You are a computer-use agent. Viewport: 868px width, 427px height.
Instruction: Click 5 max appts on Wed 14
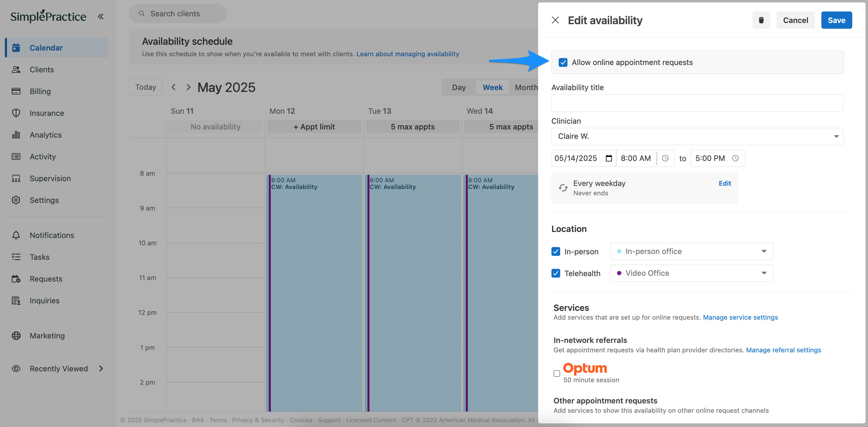point(501,127)
